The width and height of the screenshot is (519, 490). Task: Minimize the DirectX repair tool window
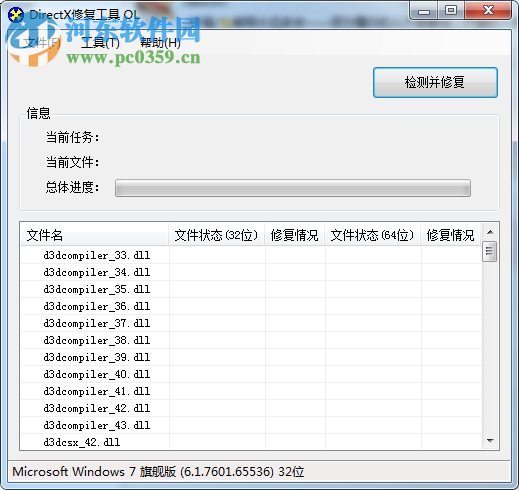point(424,11)
